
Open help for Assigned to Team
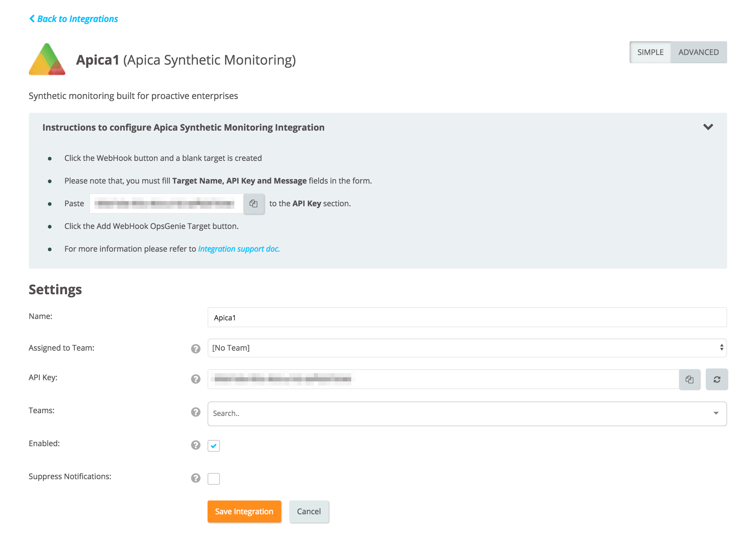point(196,349)
